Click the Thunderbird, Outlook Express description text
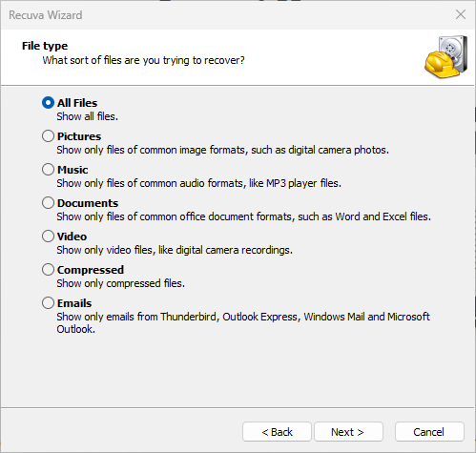 [x=243, y=322]
